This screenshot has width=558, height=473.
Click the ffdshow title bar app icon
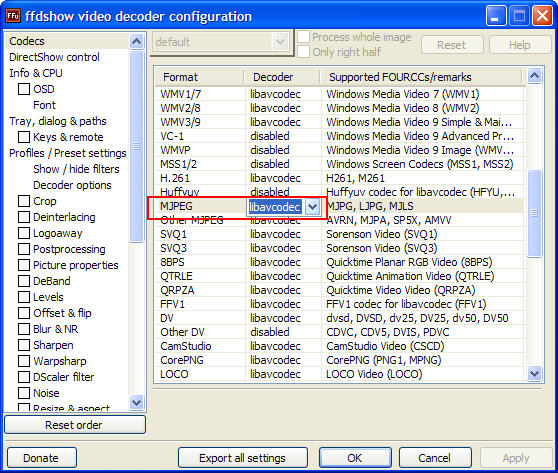pyautogui.click(x=13, y=16)
